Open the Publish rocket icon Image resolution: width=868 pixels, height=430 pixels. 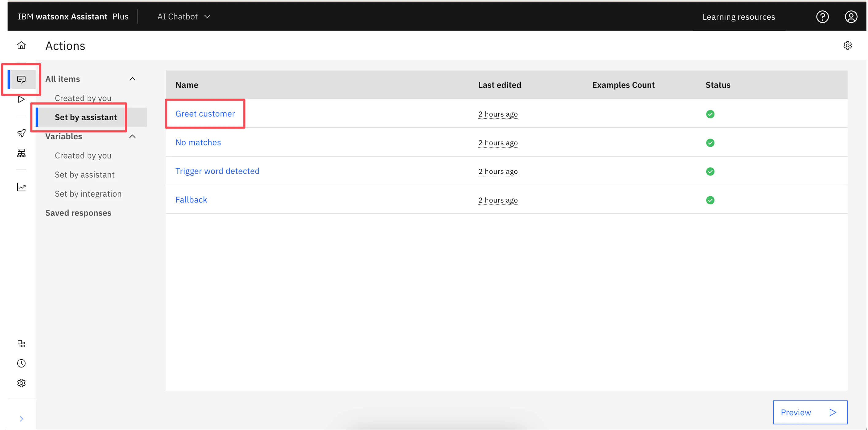(x=21, y=133)
